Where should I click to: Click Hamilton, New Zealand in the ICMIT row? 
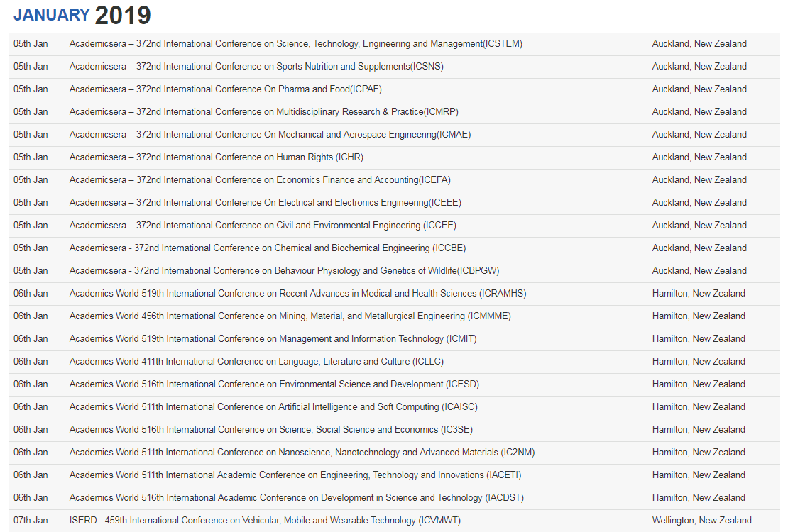(699, 338)
